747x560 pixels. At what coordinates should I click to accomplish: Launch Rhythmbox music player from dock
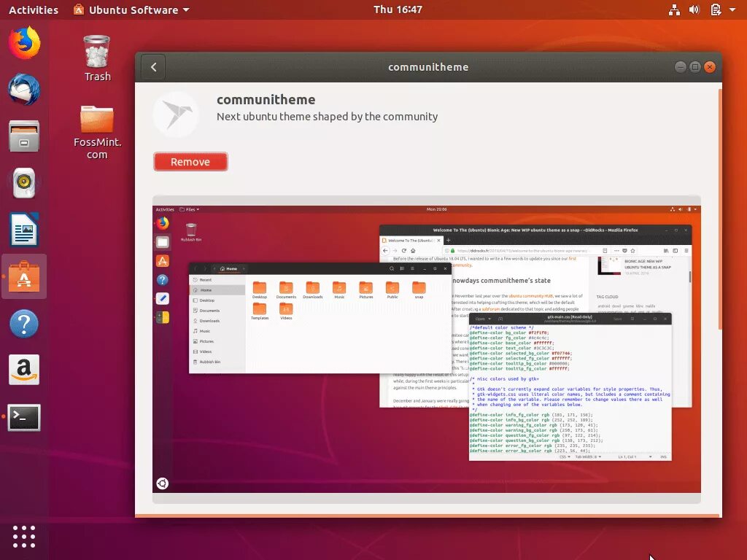(x=24, y=182)
